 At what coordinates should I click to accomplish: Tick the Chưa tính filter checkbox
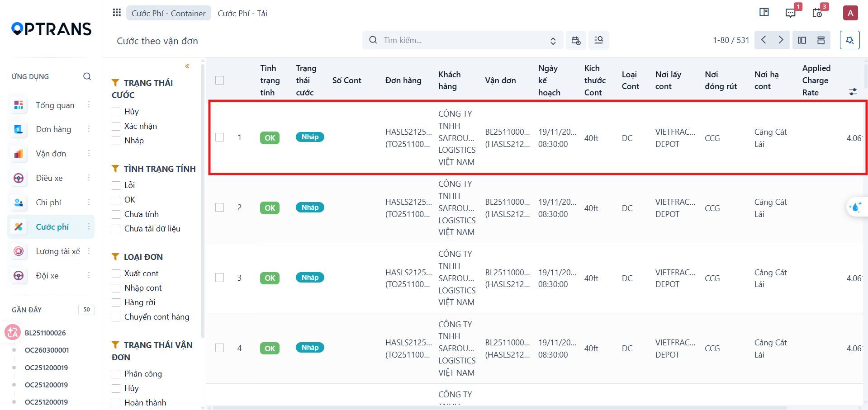point(116,214)
